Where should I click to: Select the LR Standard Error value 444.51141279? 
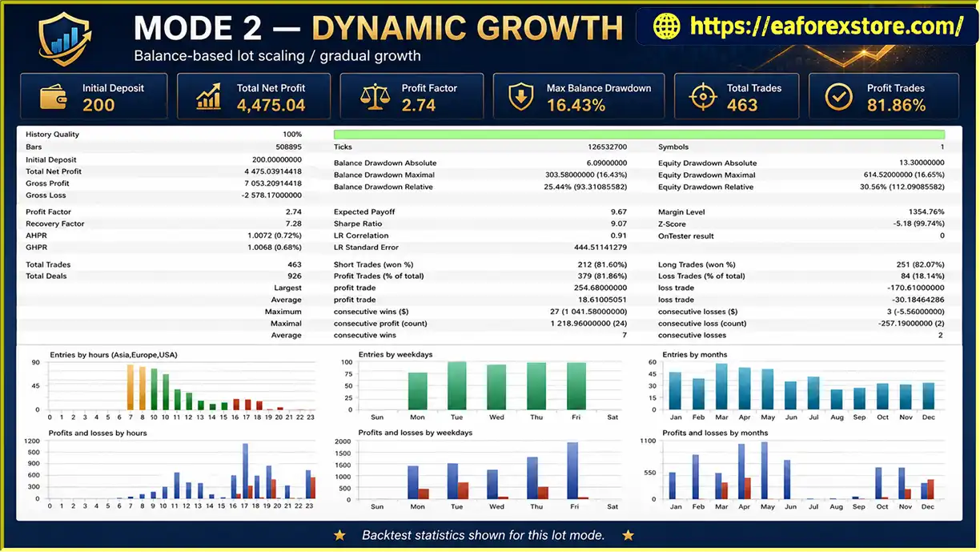pyautogui.click(x=600, y=248)
